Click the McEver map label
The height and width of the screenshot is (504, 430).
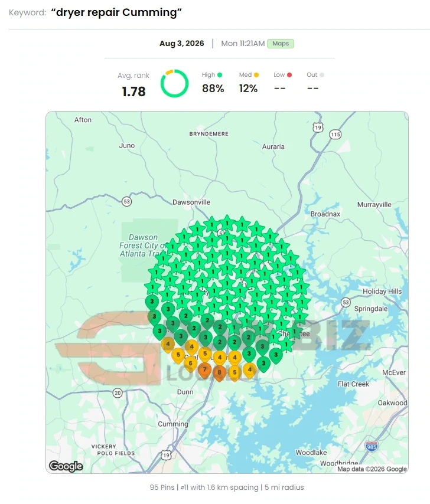(x=394, y=372)
